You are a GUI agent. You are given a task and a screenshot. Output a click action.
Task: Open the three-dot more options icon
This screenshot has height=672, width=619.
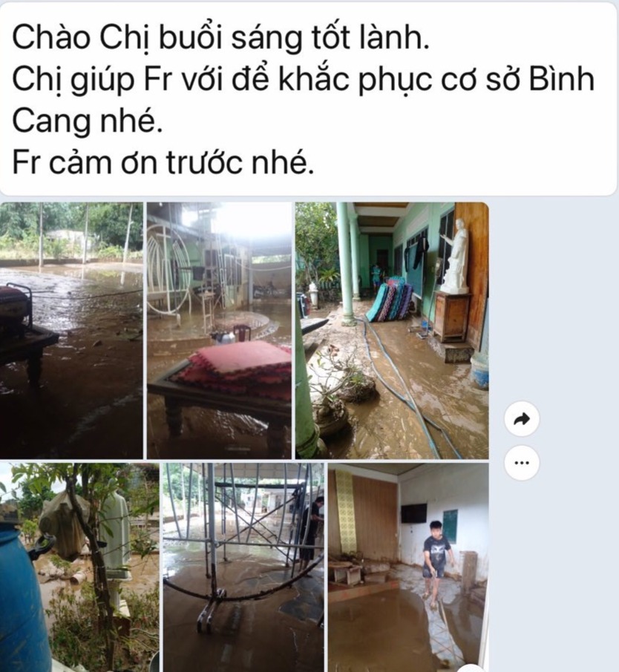[521, 462]
